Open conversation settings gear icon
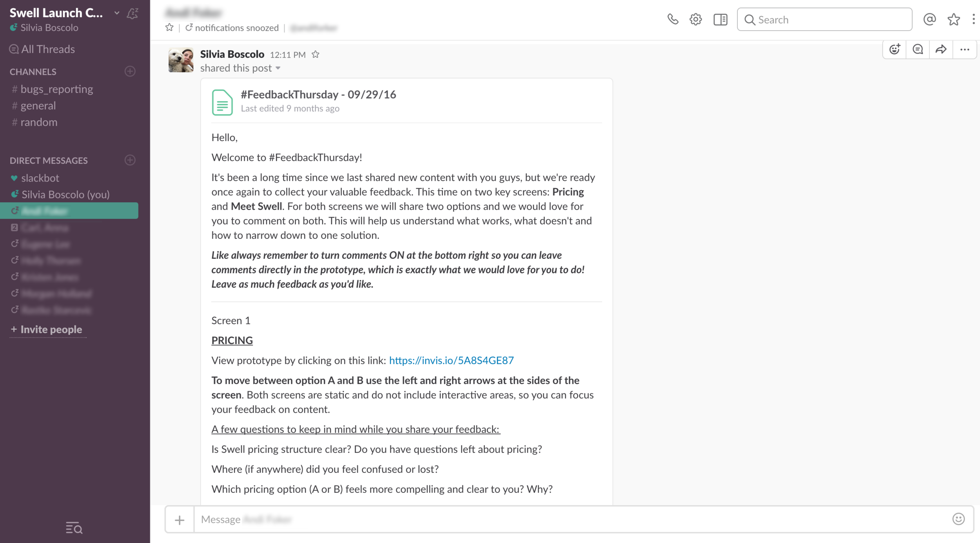This screenshot has width=980, height=543. 696,19
